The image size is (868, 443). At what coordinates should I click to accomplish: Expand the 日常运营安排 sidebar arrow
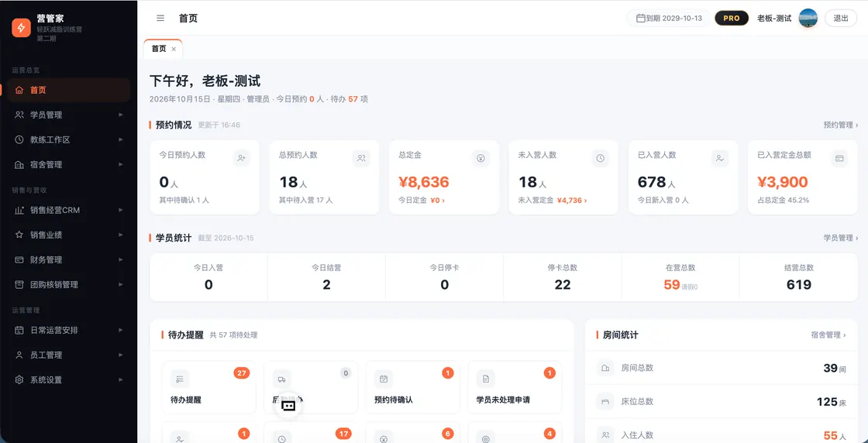click(x=121, y=330)
